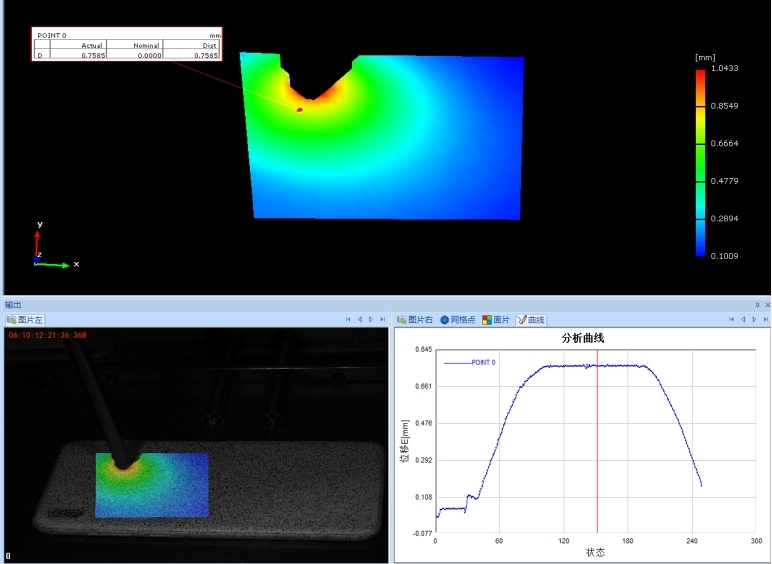Switch to the 图片右 tab
Screen dimensions: 772x564
(415, 320)
